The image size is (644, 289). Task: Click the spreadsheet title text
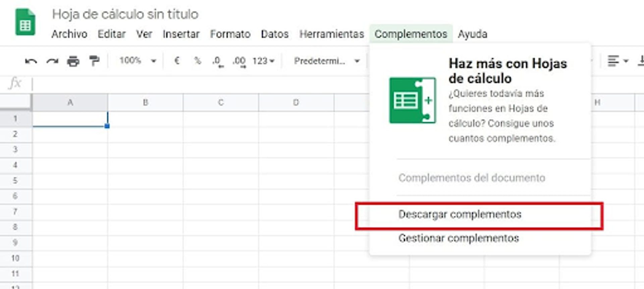(x=125, y=14)
